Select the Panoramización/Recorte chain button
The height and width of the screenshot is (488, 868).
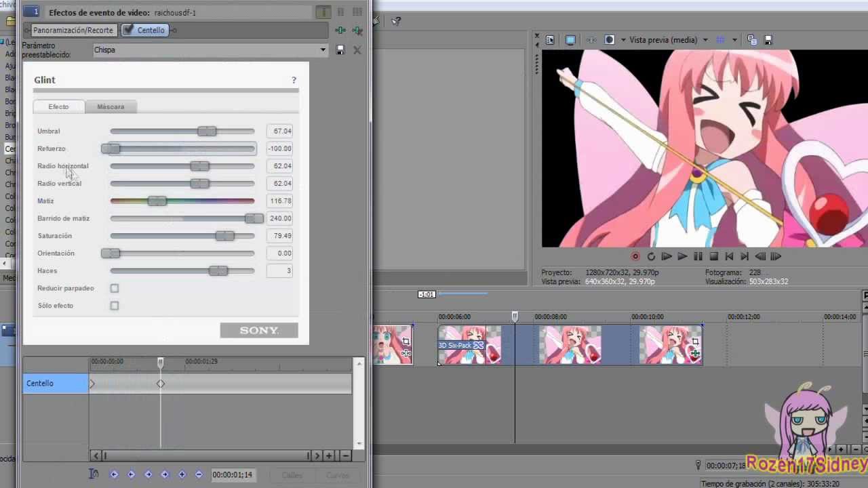(73, 30)
